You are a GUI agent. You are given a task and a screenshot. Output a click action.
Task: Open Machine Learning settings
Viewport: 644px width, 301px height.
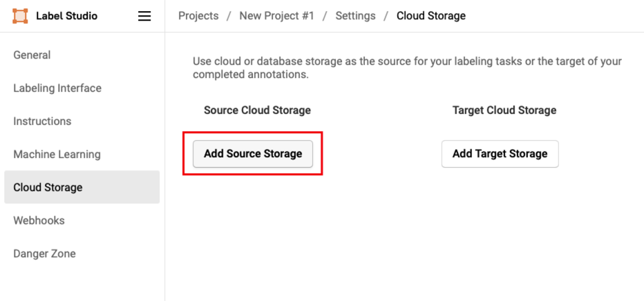tap(57, 155)
